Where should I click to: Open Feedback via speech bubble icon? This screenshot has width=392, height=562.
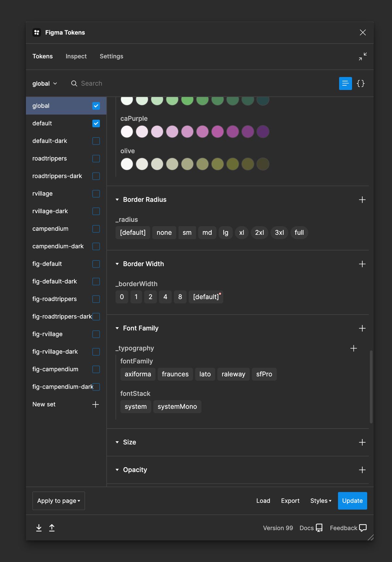363,528
